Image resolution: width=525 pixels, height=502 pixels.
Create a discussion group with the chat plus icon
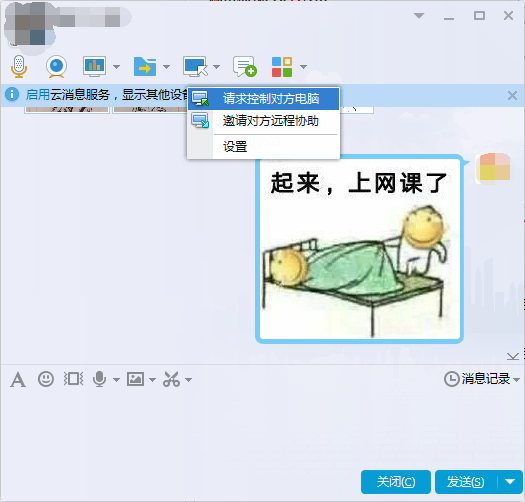coord(245,66)
